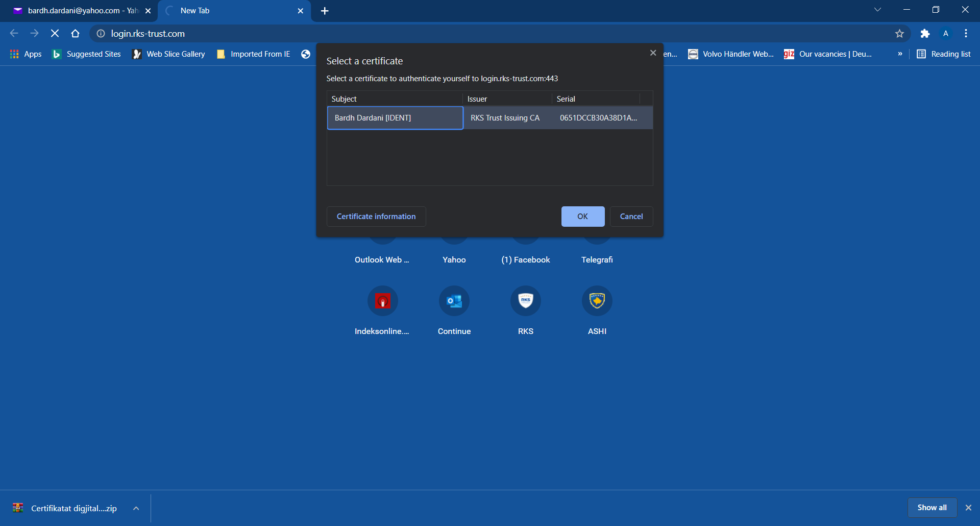Open Certificate information
This screenshot has width=980, height=526.
[x=376, y=217]
